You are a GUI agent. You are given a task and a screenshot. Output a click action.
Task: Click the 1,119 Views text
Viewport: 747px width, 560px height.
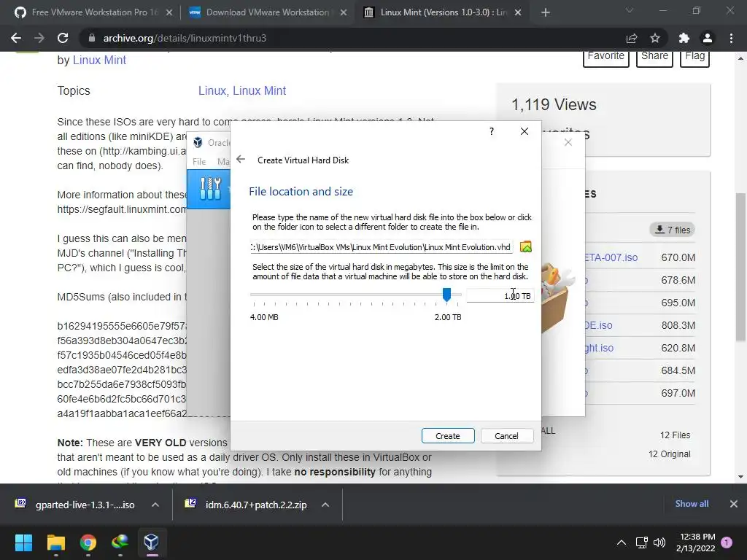pyautogui.click(x=554, y=104)
